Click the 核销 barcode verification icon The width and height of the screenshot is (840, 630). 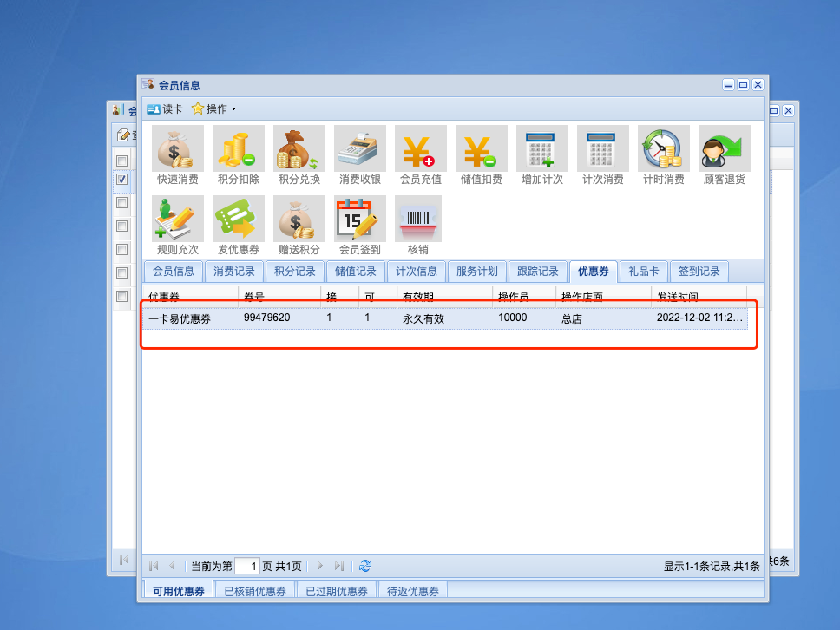418,226
